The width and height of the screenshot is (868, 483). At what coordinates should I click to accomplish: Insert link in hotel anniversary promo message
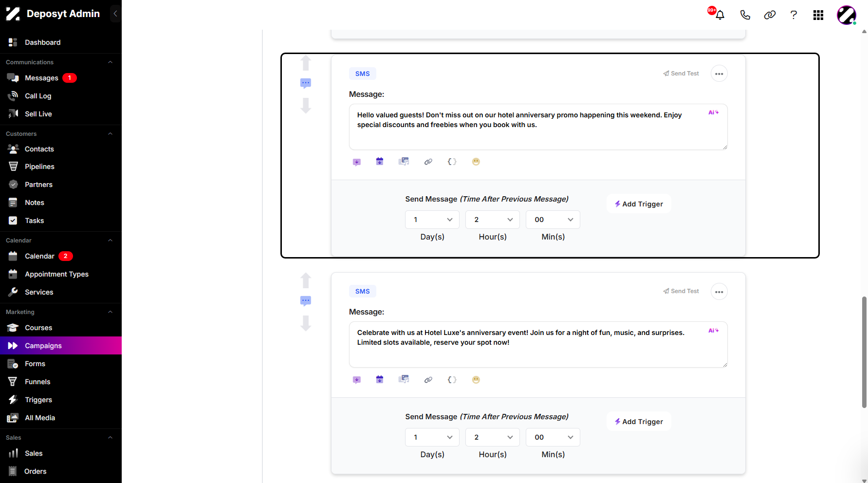pos(428,162)
